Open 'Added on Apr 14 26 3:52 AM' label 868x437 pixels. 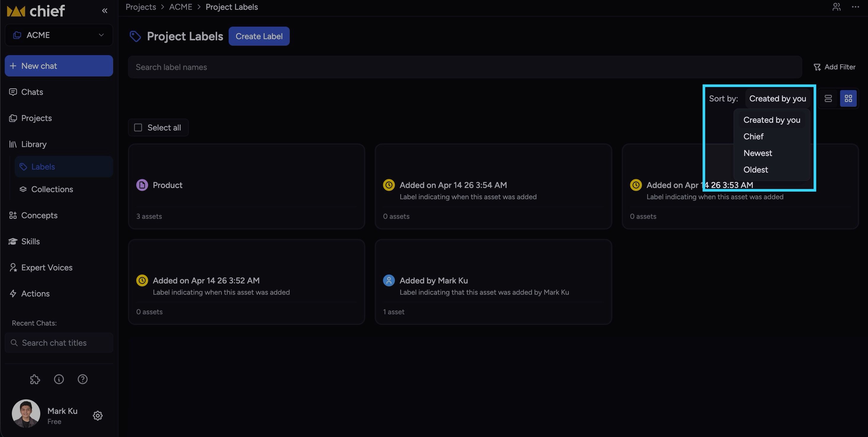206,280
